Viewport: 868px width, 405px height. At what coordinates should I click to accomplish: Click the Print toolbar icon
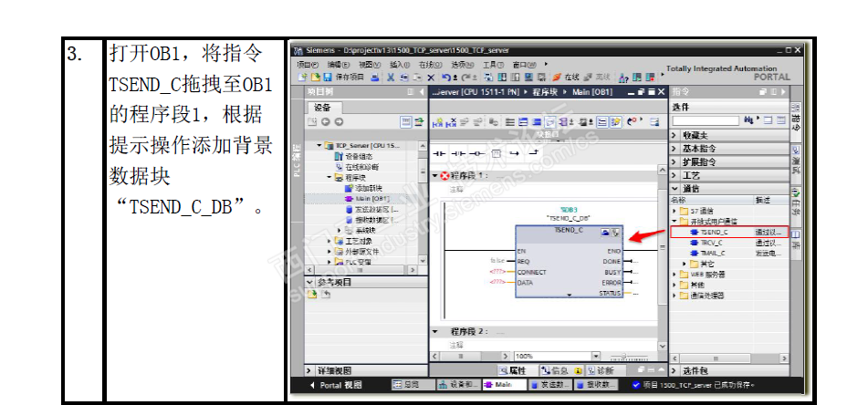click(x=375, y=77)
